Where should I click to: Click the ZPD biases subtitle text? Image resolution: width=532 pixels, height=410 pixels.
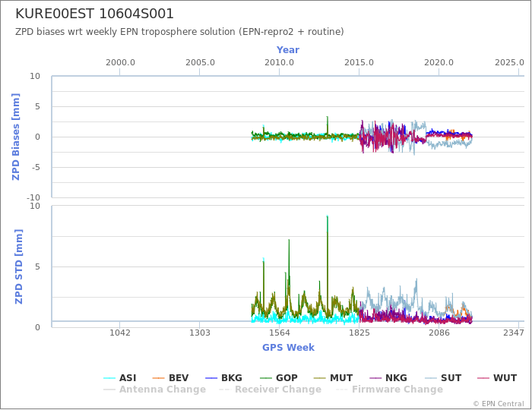click(x=179, y=32)
